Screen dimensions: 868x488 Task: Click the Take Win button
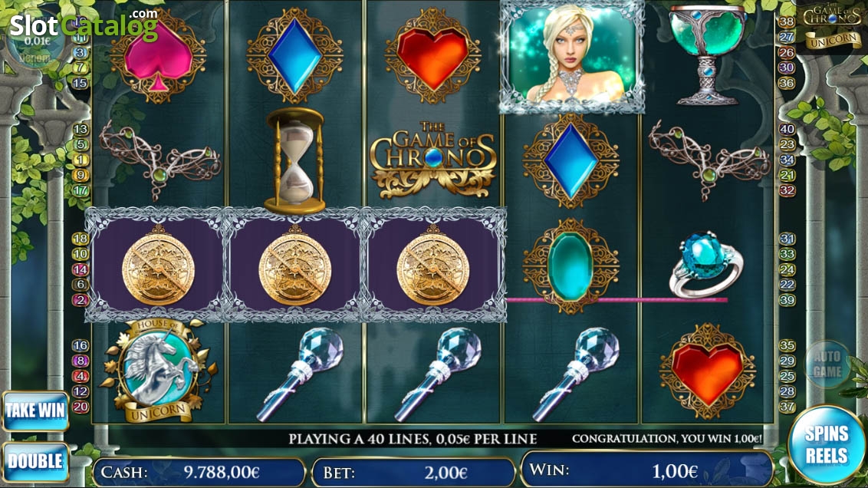pyautogui.click(x=35, y=411)
